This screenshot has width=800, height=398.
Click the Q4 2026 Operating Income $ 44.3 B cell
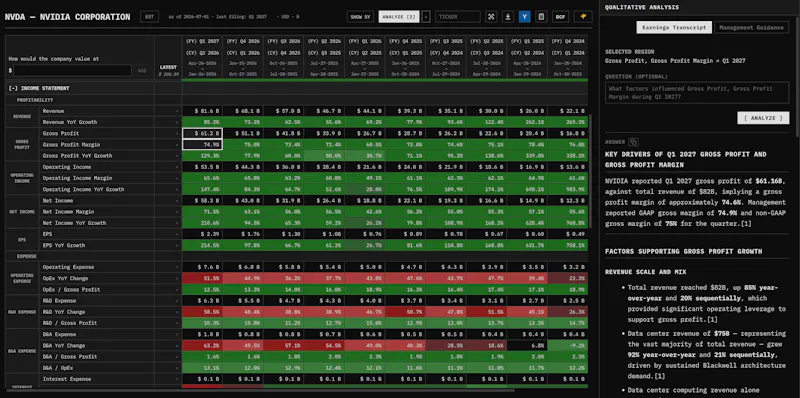[x=243, y=167]
